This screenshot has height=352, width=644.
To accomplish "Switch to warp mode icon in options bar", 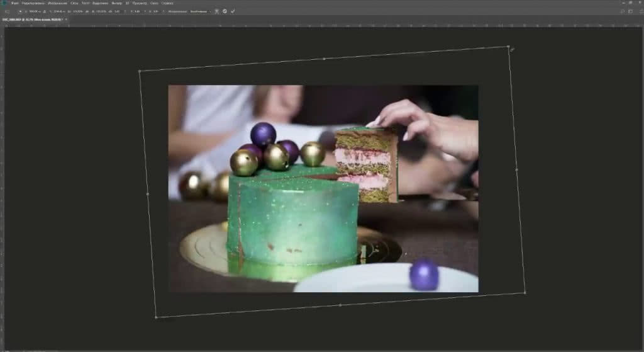I will (217, 11).
